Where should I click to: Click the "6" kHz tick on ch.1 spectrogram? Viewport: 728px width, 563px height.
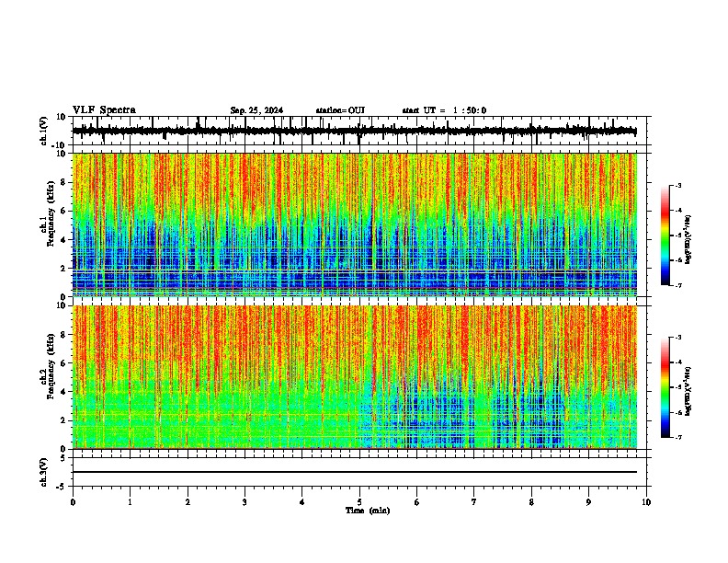tap(64, 212)
